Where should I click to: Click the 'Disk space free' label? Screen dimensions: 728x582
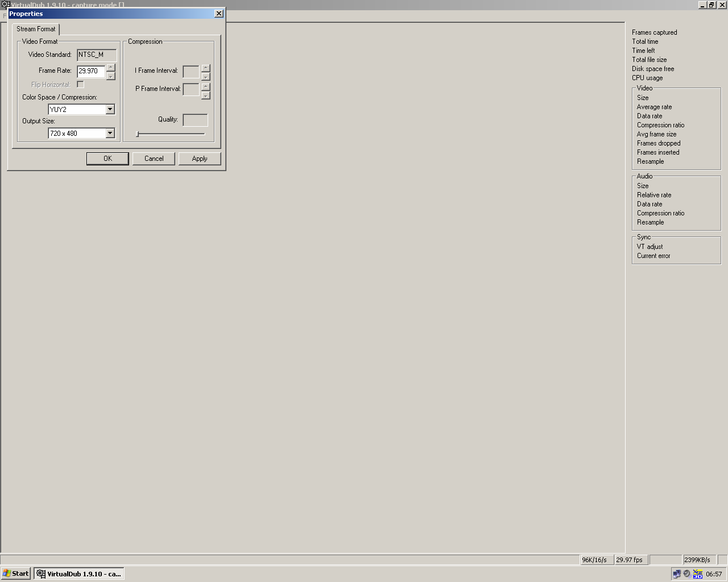click(x=653, y=69)
